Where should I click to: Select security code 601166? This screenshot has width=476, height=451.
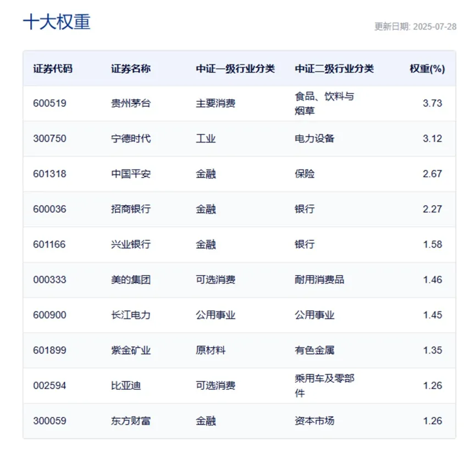(49, 244)
